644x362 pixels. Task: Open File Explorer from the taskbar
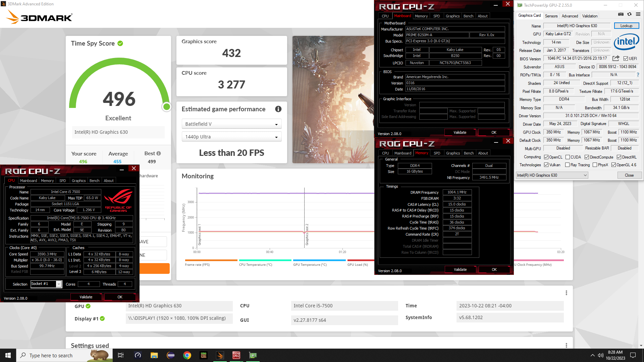point(154,355)
